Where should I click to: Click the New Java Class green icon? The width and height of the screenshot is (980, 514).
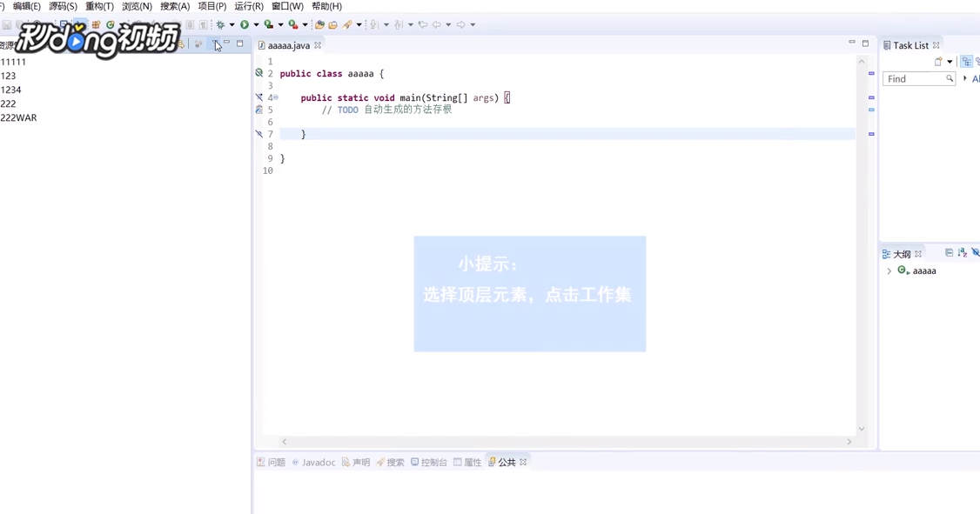tap(110, 24)
